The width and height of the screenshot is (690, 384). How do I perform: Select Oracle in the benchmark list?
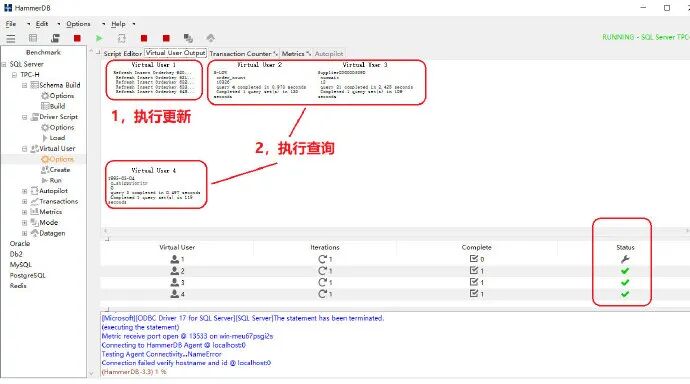[20, 243]
